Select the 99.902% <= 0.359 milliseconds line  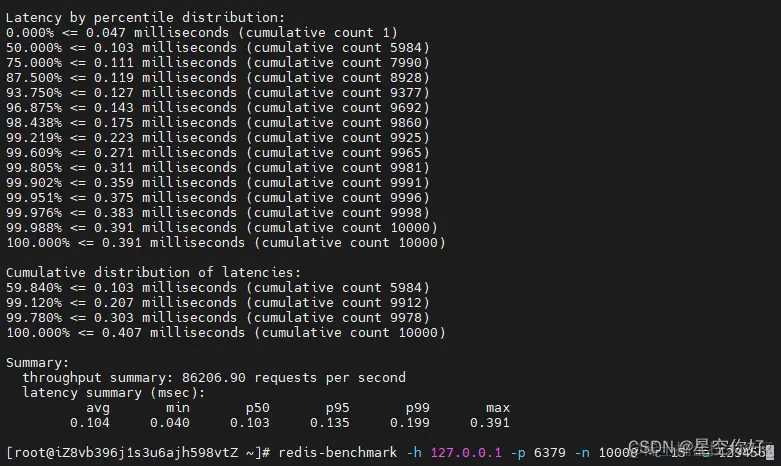coord(218,183)
